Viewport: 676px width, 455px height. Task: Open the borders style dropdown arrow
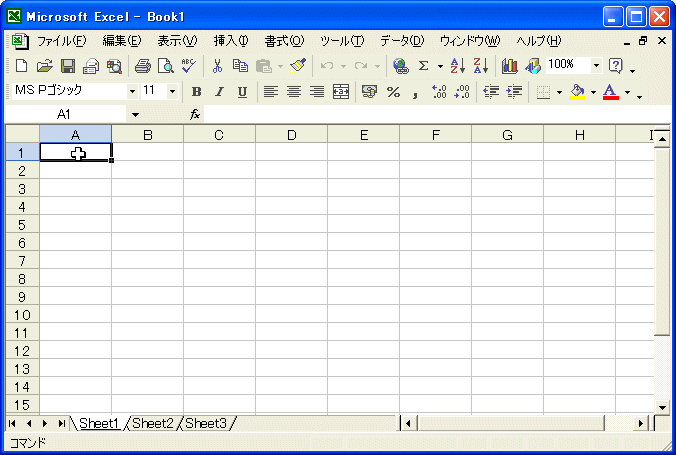[560, 92]
